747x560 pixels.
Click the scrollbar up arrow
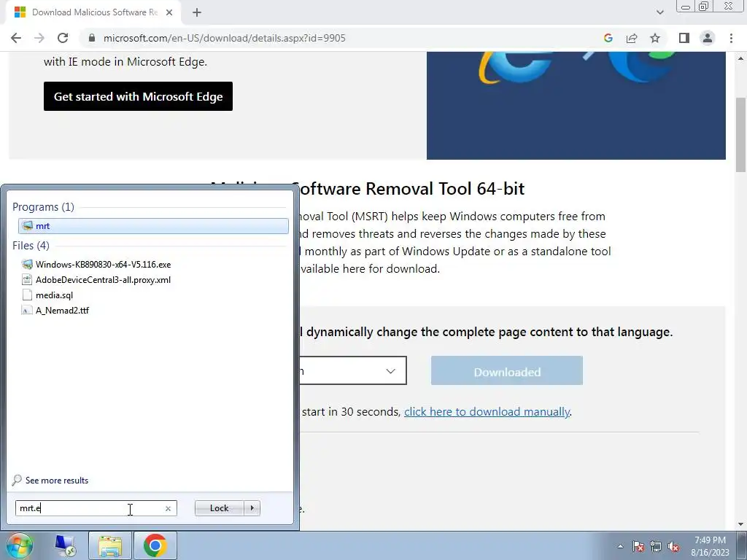741,58
